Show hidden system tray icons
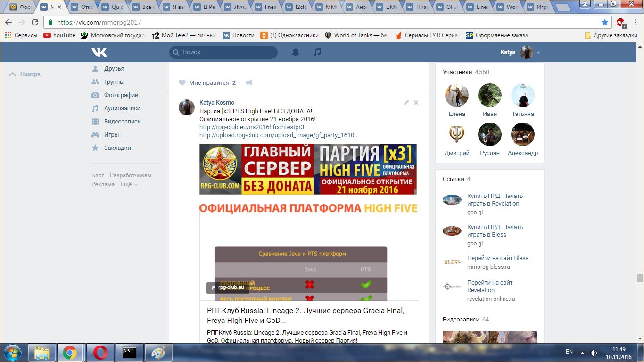644x362 pixels. coord(582,353)
